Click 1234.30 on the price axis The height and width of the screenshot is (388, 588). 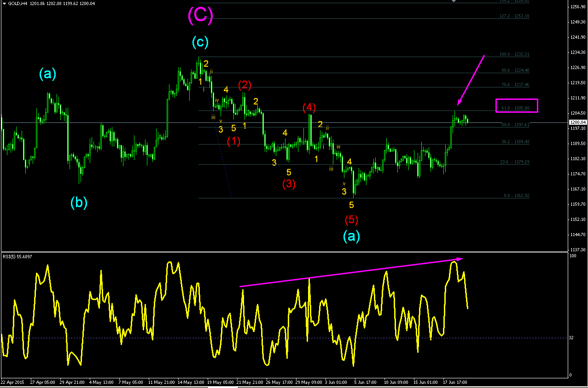tap(577, 52)
